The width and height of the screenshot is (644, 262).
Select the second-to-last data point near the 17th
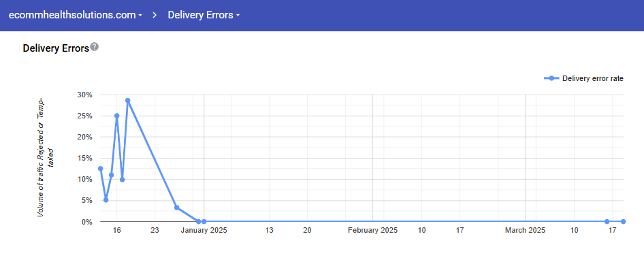coord(607,221)
